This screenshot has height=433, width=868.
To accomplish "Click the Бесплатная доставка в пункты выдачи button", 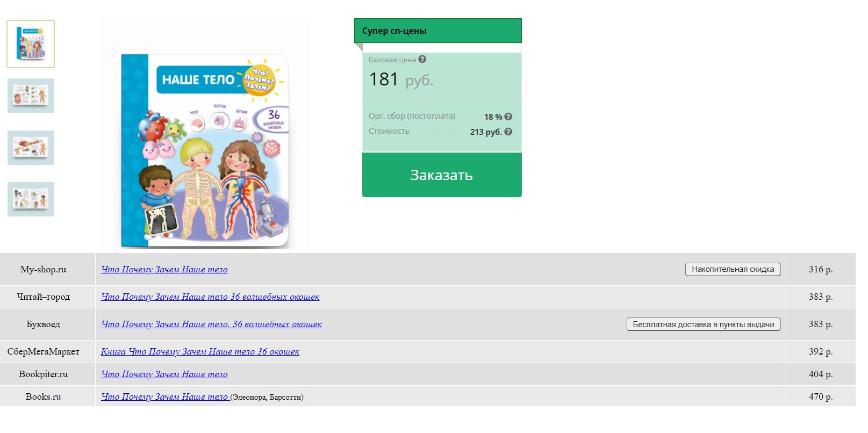I will [704, 324].
